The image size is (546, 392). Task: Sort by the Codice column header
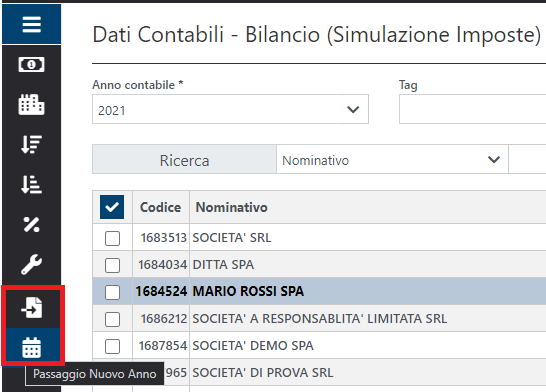pos(161,207)
